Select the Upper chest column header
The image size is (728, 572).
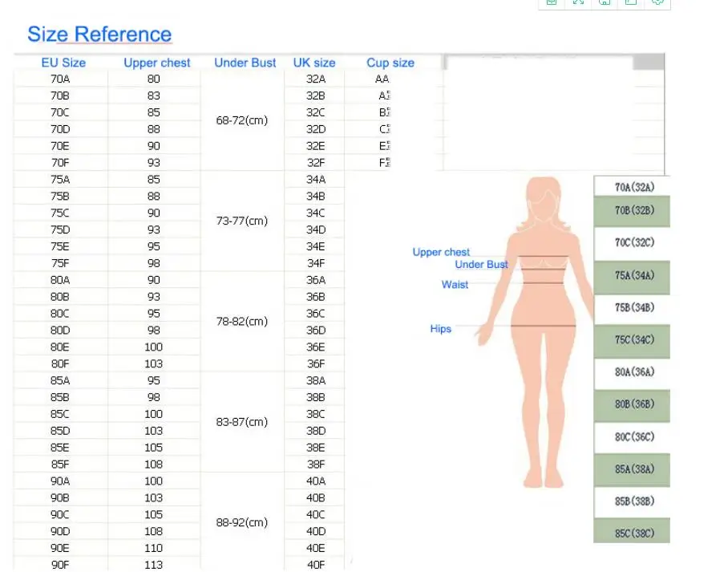pos(157,63)
